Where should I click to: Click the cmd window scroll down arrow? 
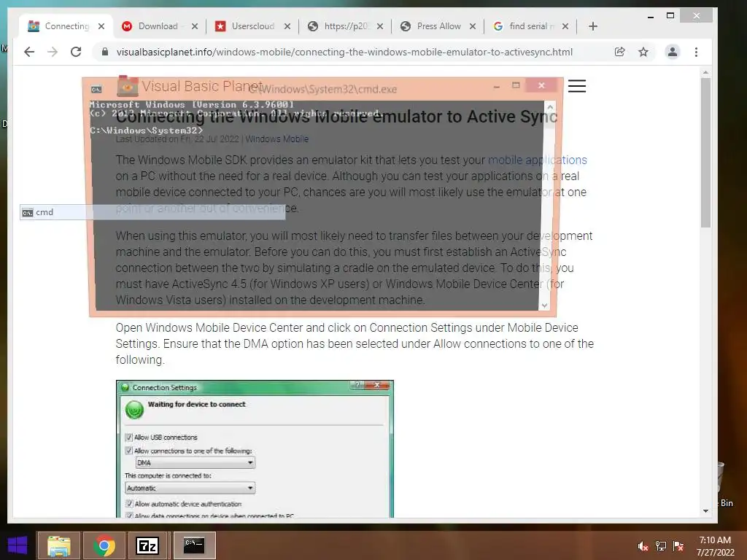coord(544,306)
